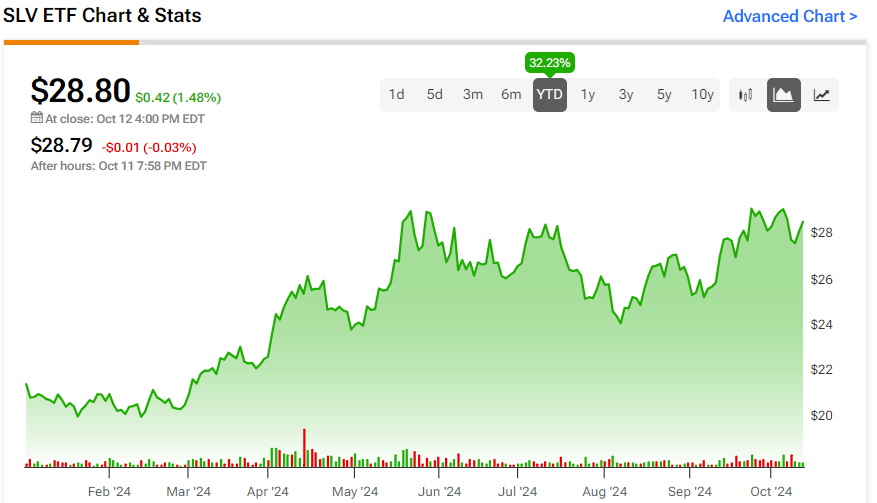Open the Advanced Chart link

point(789,17)
